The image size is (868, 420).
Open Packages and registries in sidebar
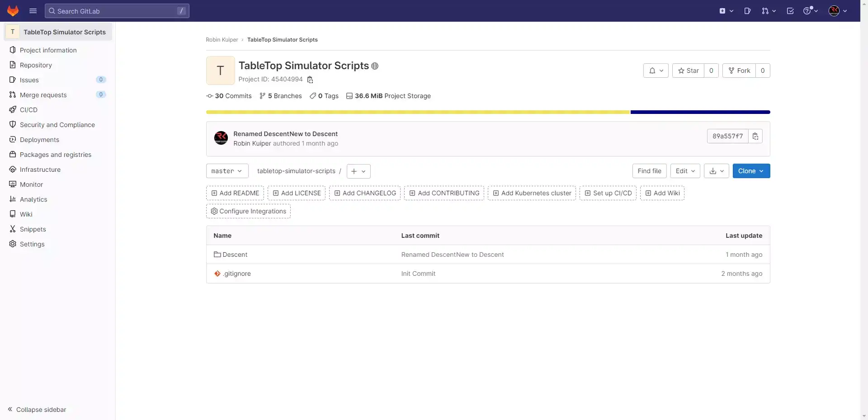[58, 155]
